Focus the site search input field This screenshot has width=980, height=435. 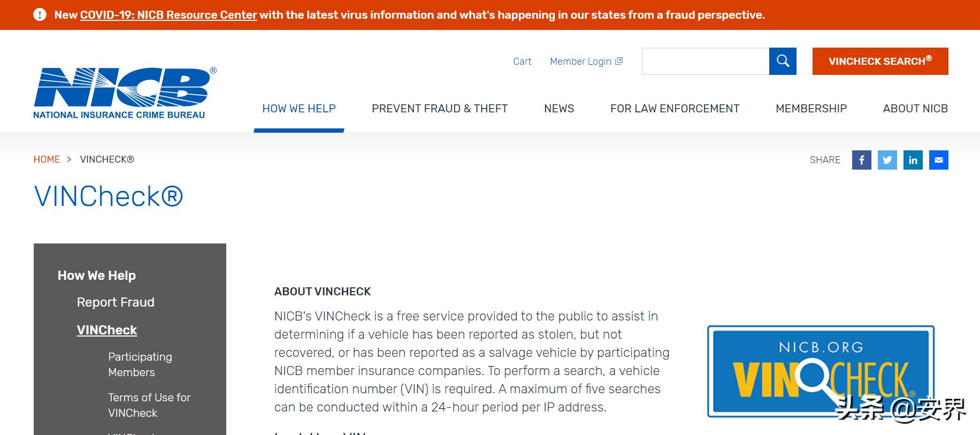[x=706, y=61]
